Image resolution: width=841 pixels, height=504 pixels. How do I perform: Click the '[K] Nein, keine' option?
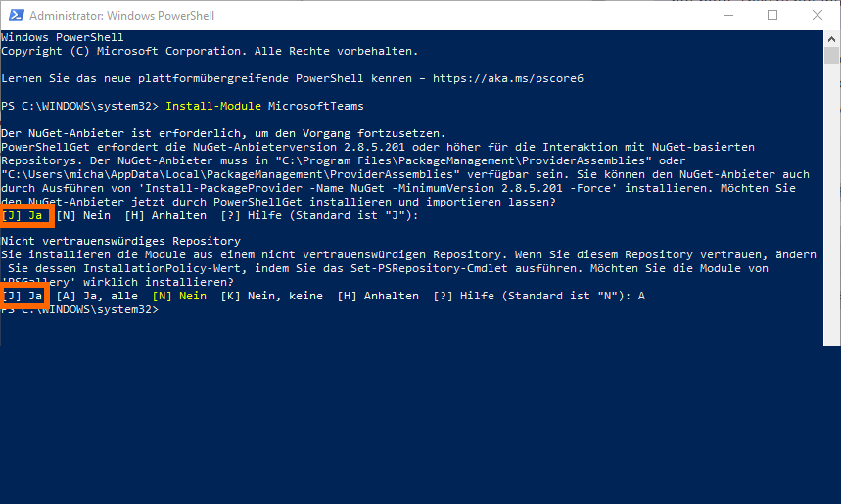point(272,296)
